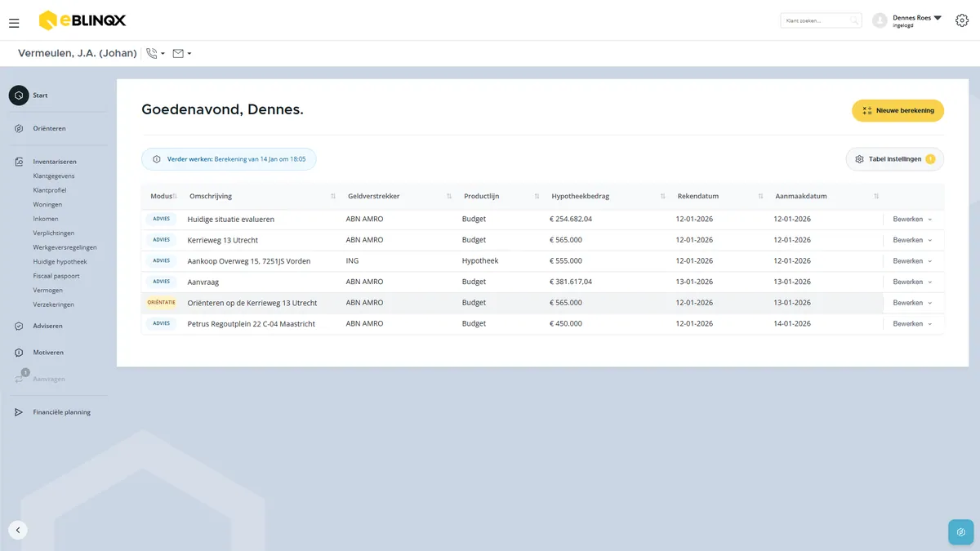The image size is (980, 551).
Task: Open the hamburger menu icon
Action: [x=14, y=23]
